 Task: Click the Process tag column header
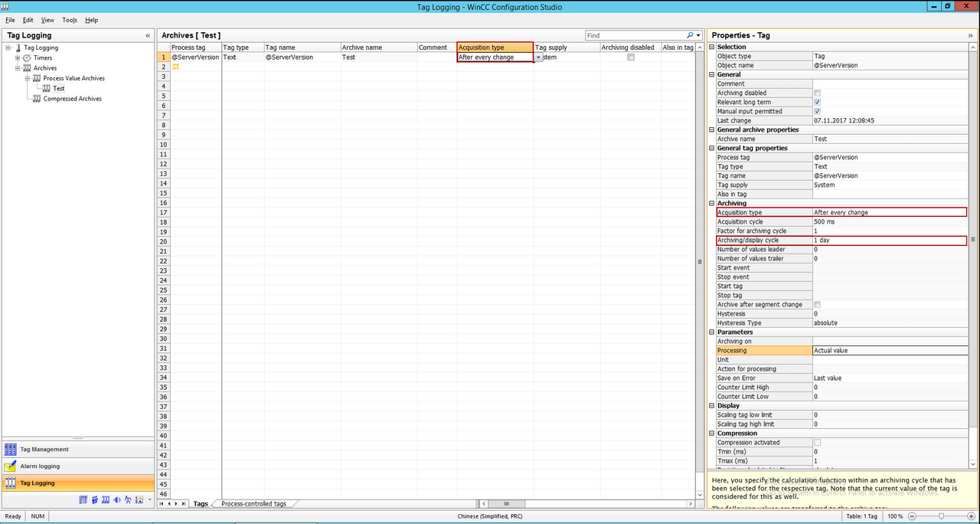(195, 47)
